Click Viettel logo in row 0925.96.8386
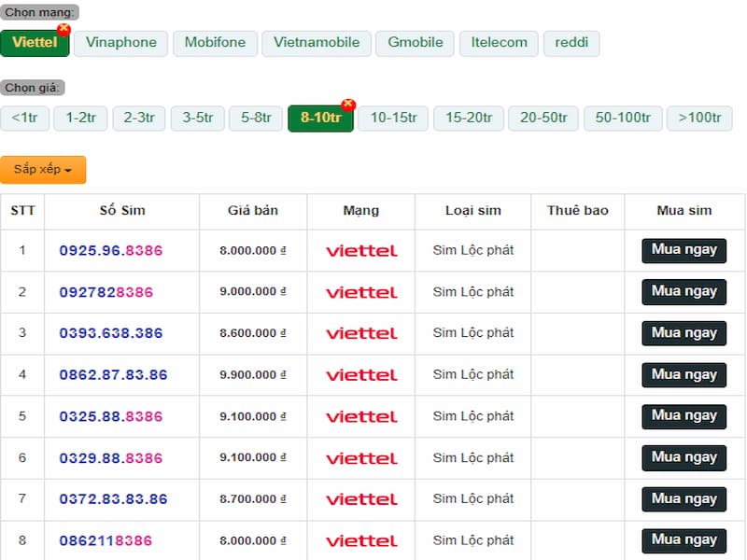The width and height of the screenshot is (747, 560). (361, 251)
